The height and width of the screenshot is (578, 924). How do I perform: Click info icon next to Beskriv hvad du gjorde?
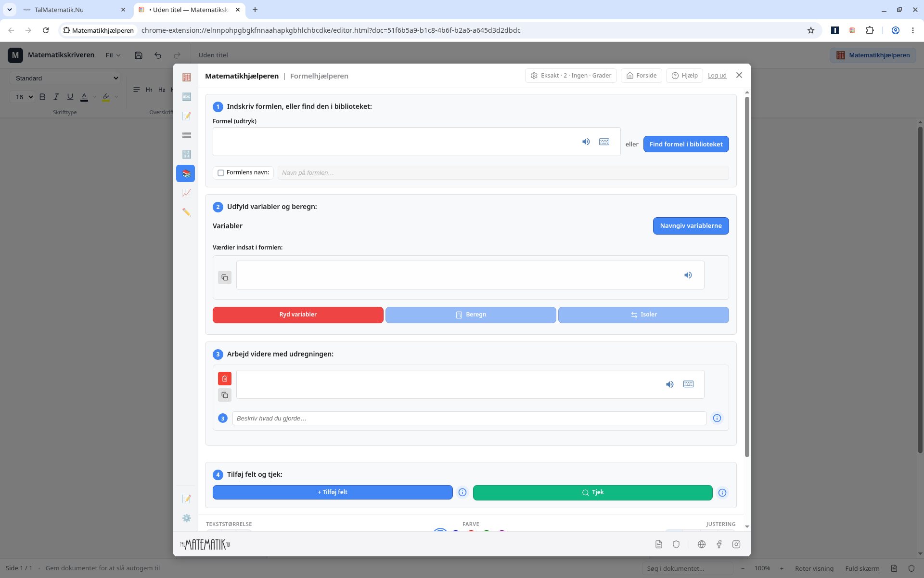click(x=717, y=418)
